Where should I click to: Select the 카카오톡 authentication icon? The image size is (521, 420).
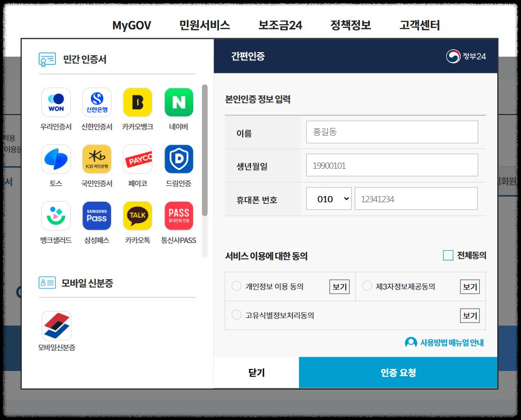point(137,216)
